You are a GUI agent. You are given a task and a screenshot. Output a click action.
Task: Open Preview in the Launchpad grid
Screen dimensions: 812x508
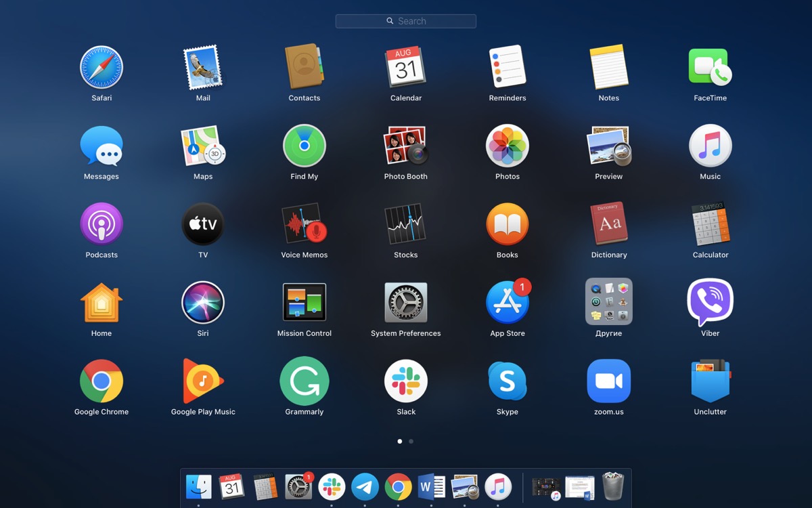point(609,146)
